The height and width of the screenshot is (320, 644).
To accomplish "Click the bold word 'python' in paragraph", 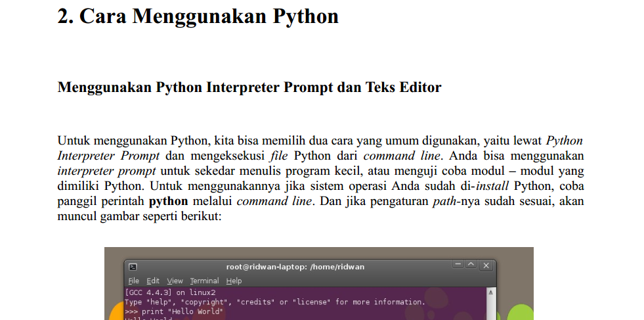I will (x=169, y=202).
